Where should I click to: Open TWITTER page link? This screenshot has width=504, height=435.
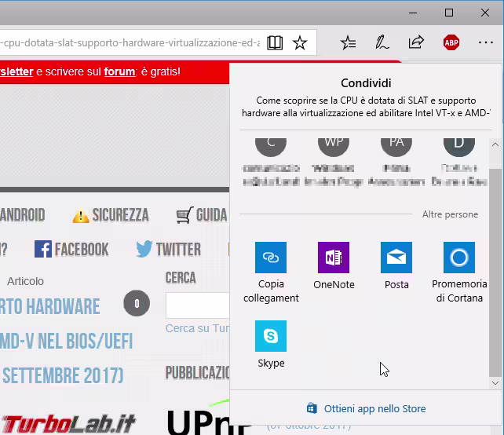tap(168, 249)
